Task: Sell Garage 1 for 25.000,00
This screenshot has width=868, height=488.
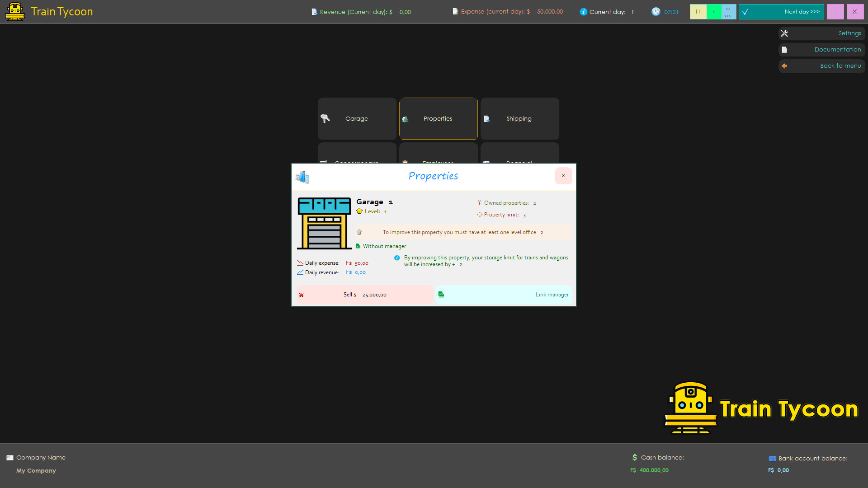Action: (x=364, y=294)
